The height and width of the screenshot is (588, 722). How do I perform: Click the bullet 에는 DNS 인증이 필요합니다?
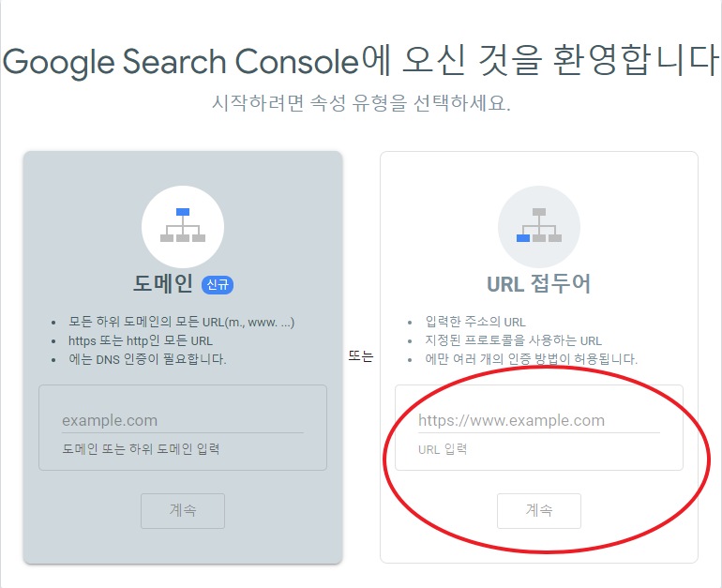point(147,359)
